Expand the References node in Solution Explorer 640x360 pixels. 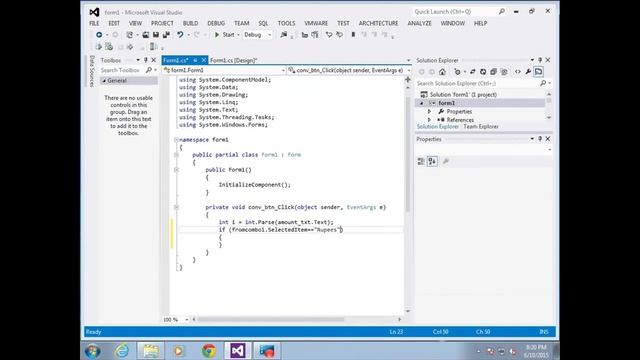[x=429, y=120]
